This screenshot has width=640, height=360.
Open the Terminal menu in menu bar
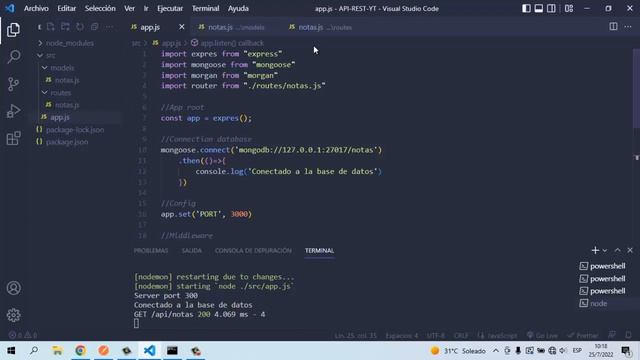point(205,8)
